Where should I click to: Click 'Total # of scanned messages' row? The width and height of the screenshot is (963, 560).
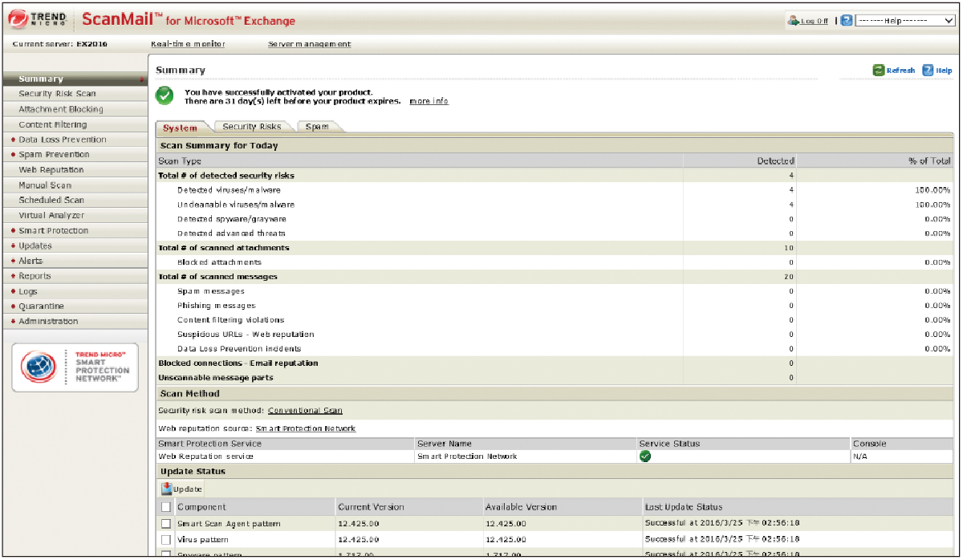pos(555,277)
